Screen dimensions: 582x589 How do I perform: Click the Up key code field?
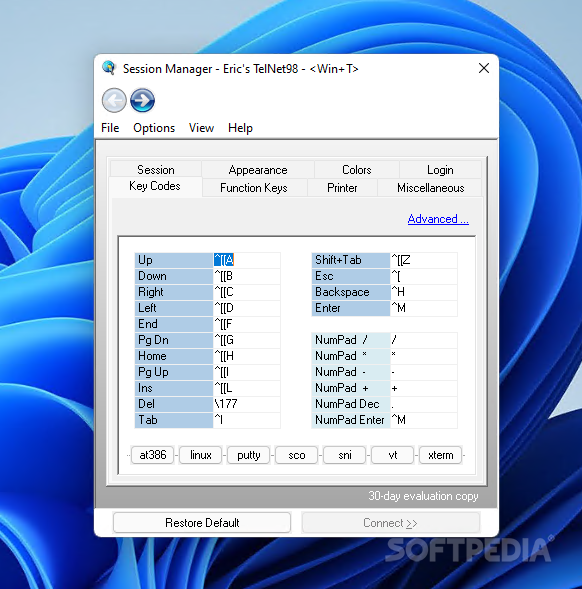246,260
